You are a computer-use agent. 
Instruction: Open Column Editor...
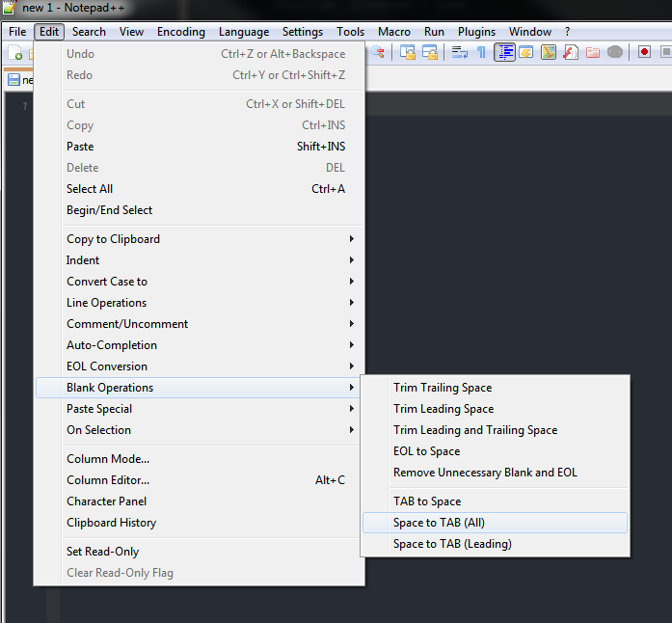200,480
